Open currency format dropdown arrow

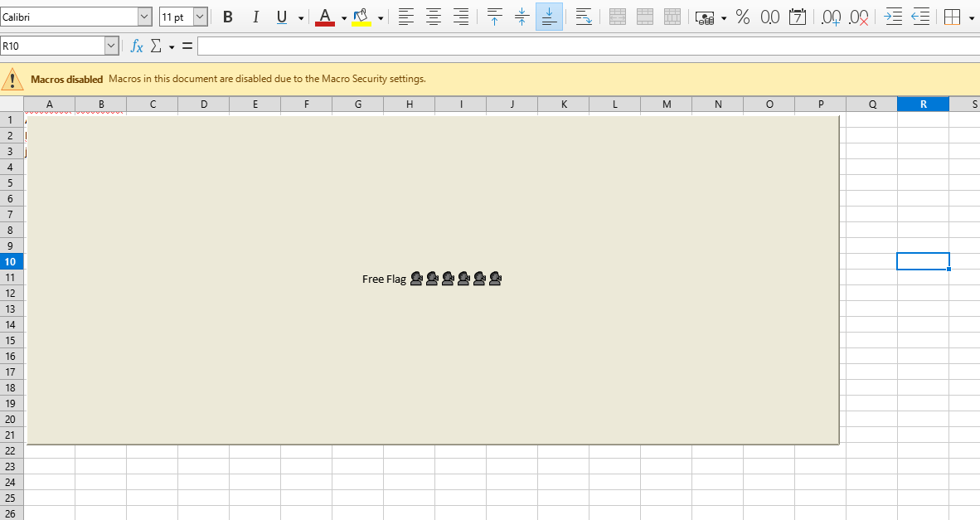pos(724,18)
